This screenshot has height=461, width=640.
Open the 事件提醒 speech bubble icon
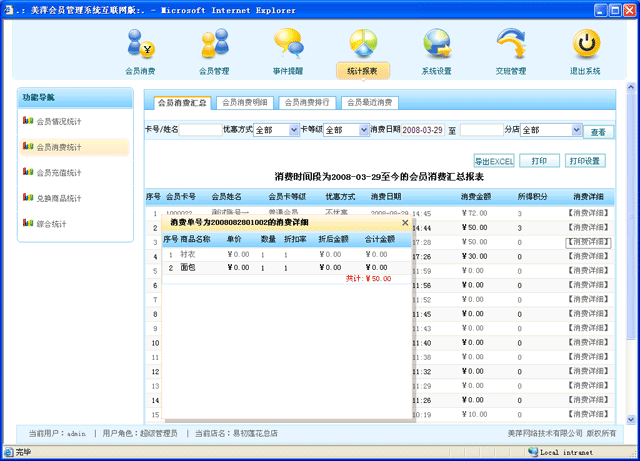(x=288, y=42)
